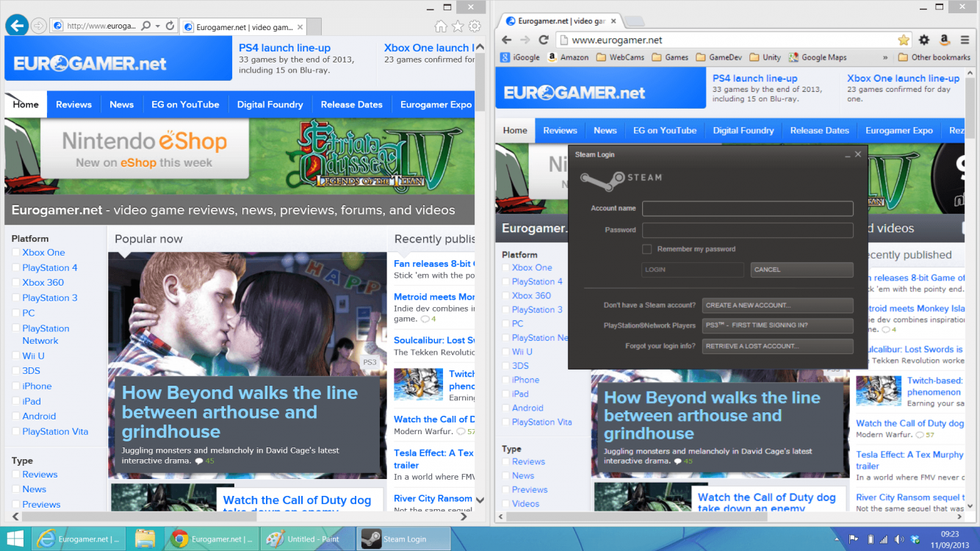
Task: Check the iPhone filter in IE window
Action: point(16,386)
